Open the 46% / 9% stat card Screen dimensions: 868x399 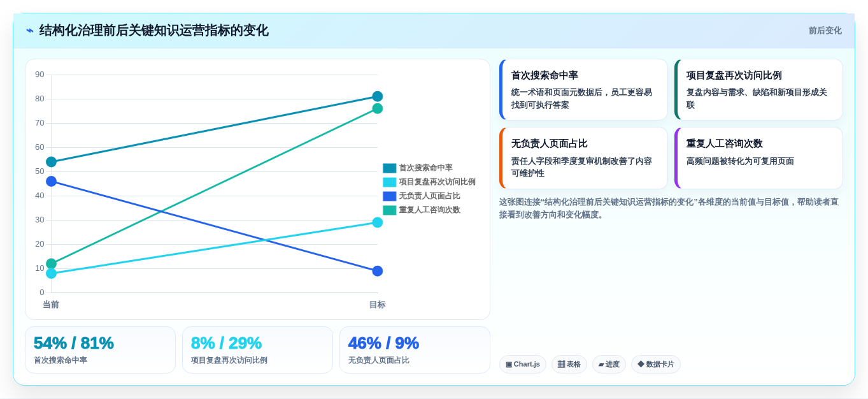click(x=415, y=350)
